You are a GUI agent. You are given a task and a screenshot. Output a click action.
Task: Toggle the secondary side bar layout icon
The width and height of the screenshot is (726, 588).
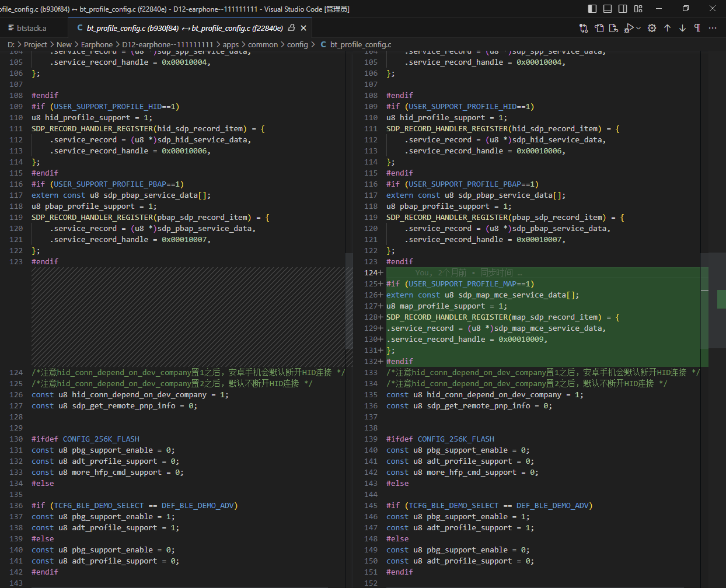point(623,9)
